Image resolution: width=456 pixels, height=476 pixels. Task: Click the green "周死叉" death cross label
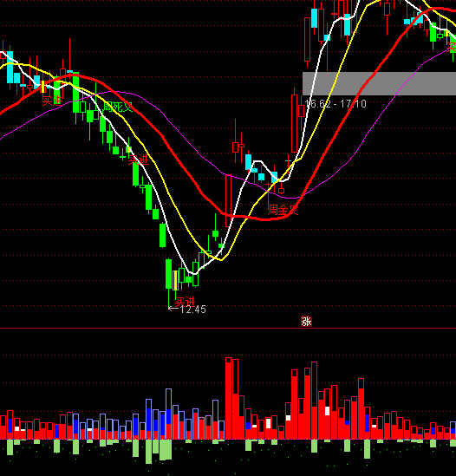[118, 107]
